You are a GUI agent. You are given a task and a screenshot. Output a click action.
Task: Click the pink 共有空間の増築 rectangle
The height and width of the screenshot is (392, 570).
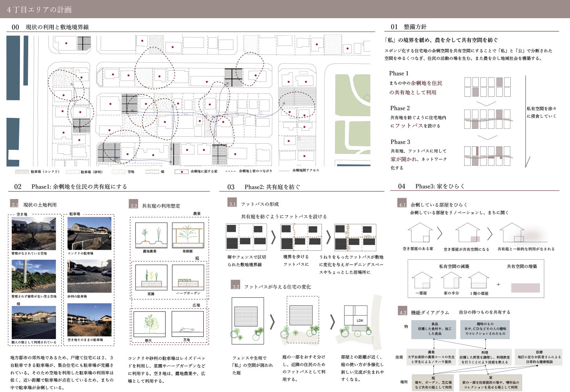click(x=526, y=288)
